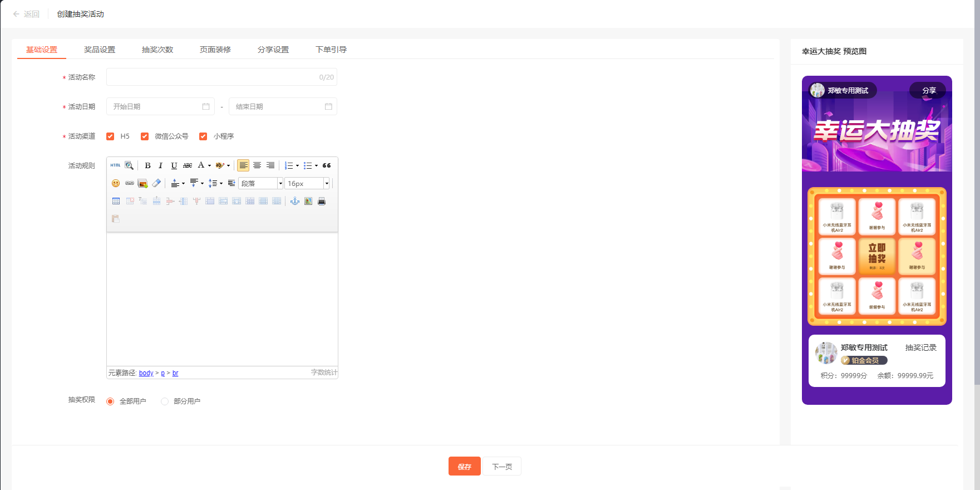The image size is (980, 490).
Task: Open the 开始日期 date field
Action: point(160,106)
